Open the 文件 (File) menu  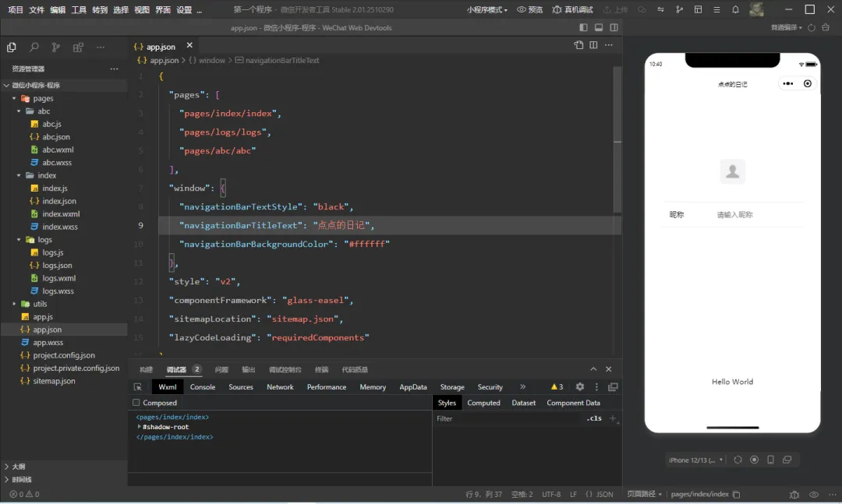point(37,9)
